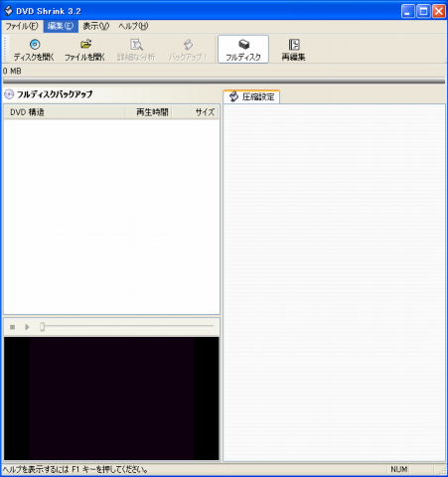This screenshot has height=477, width=448.
Task: Click the DVD Shrink title bar app icon
Action: [x=8, y=11]
